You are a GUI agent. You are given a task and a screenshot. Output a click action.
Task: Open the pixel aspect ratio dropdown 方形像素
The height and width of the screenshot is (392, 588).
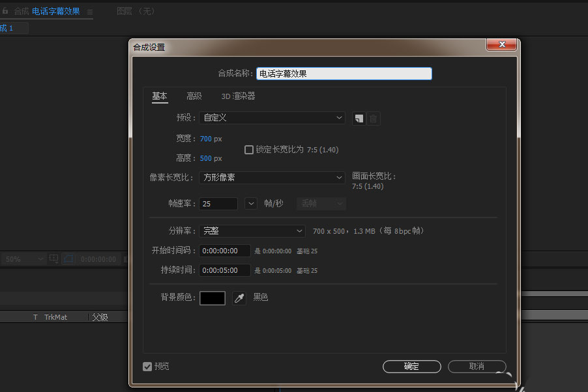(x=272, y=177)
